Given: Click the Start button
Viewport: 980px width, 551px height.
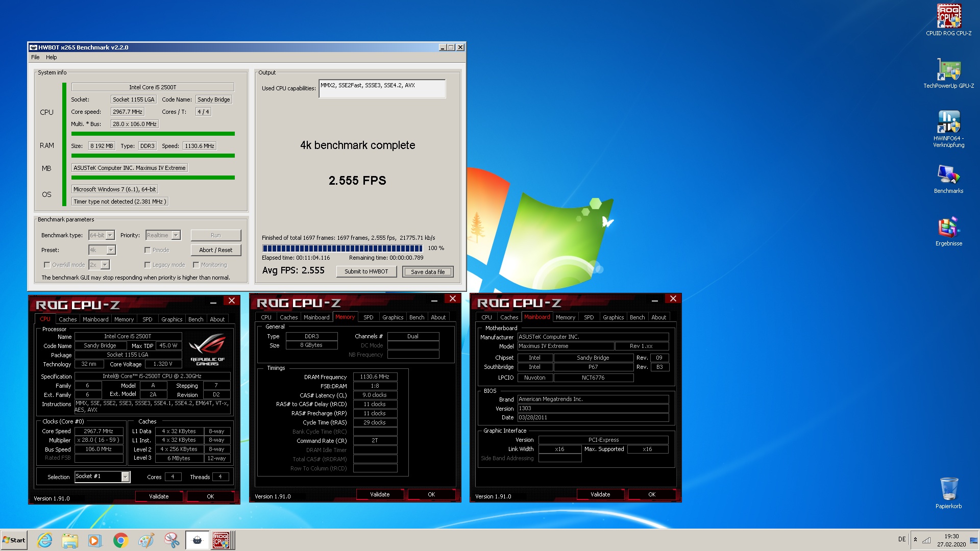Looking at the screenshot, I should [14, 540].
